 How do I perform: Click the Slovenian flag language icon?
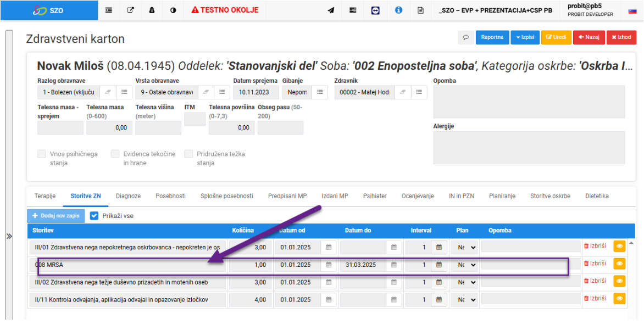click(x=632, y=10)
